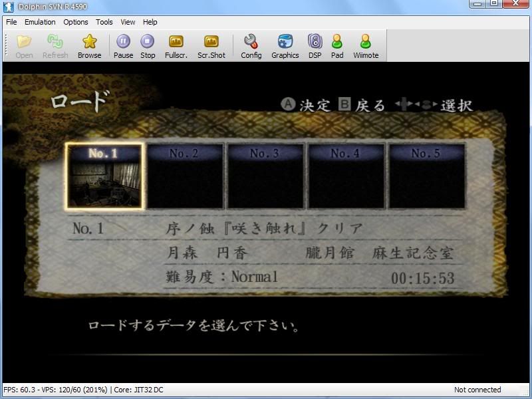Click the play time 00:15:53
The image size is (532, 399).
(x=423, y=279)
